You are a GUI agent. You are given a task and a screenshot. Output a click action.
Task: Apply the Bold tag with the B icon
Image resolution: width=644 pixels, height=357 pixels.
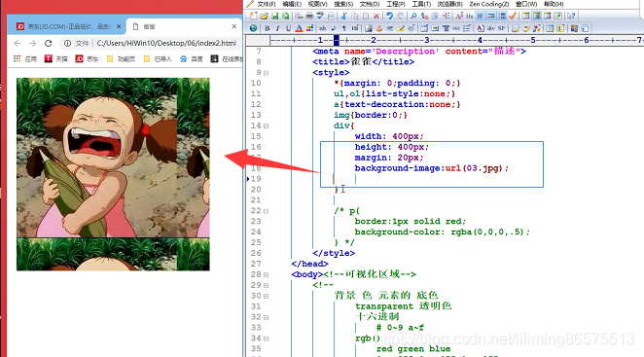pyautogui.click(x=268, y=28)
